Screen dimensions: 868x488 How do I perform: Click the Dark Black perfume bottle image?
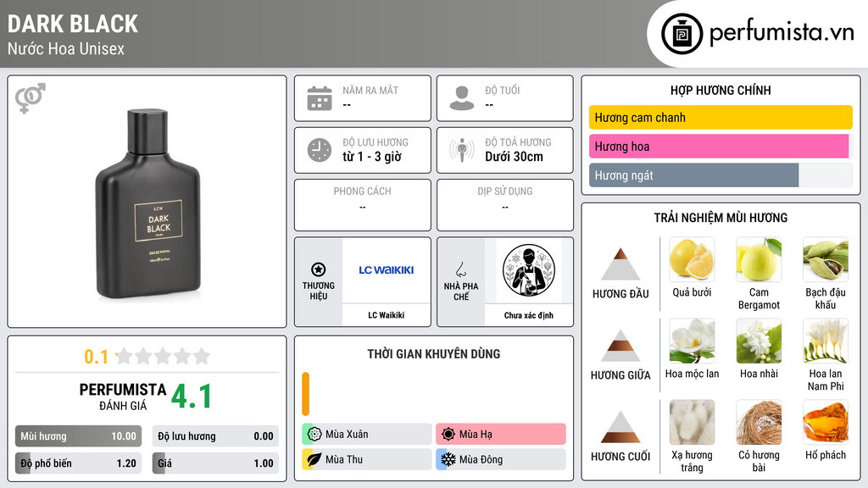(x=147, y=204)
